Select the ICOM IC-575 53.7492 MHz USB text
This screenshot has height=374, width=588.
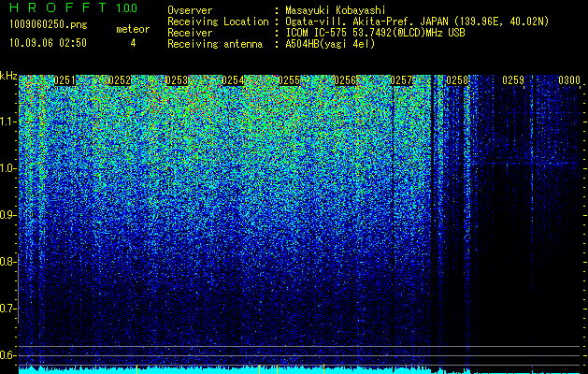(375, 33)
